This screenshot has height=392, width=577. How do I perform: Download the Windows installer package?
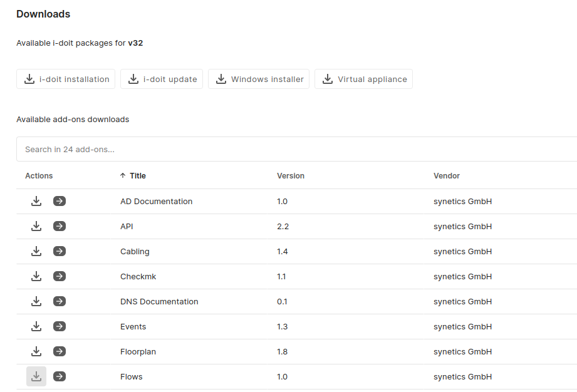[259, 80]
